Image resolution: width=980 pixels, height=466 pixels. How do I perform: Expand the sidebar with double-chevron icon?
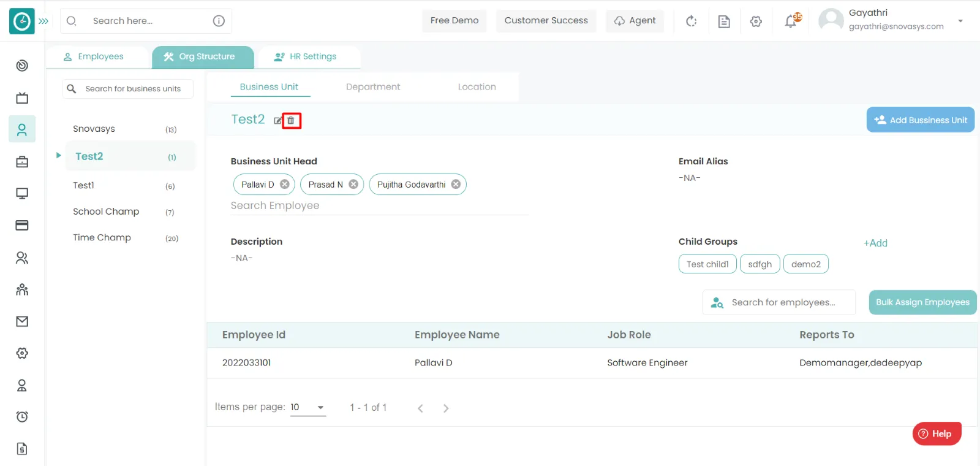[x=43, y=21]
